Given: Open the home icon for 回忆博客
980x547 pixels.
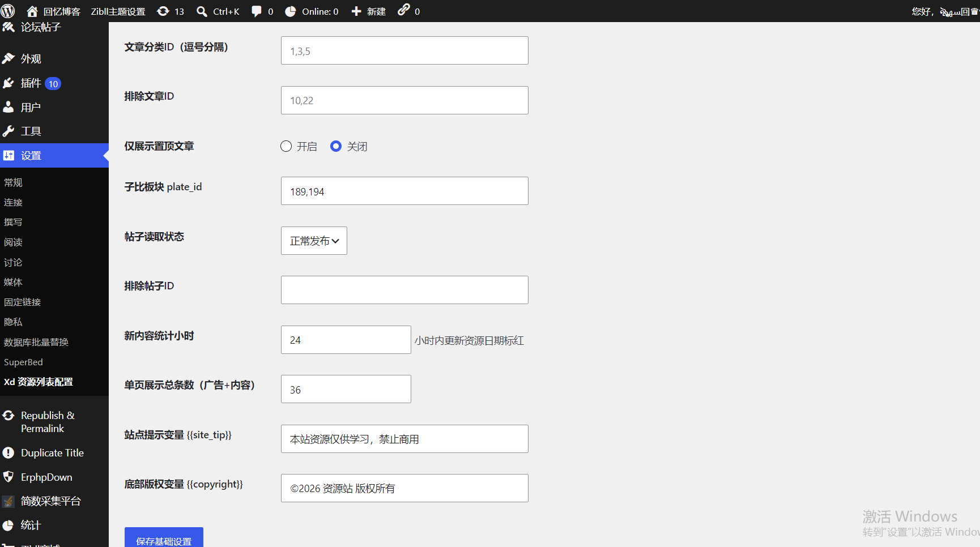Looking at the screenshot, I should [32, 11].
